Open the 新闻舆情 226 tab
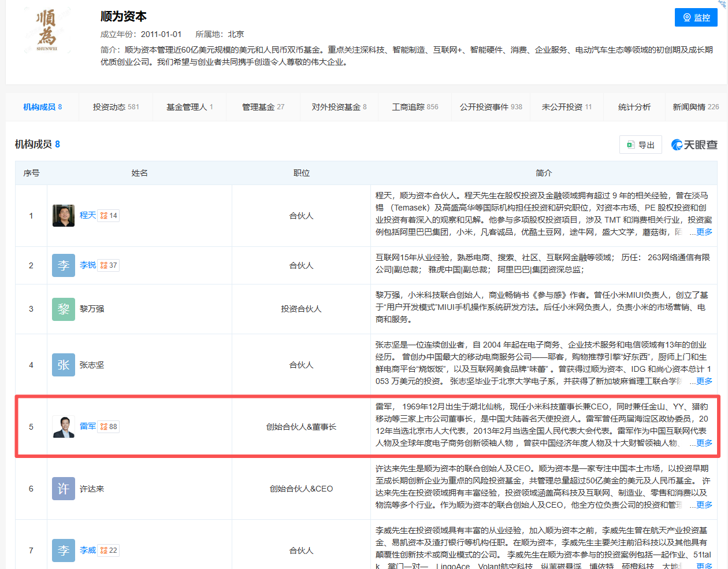The height and width of the screenshot is (569, 728). click(x=696, y=107)
